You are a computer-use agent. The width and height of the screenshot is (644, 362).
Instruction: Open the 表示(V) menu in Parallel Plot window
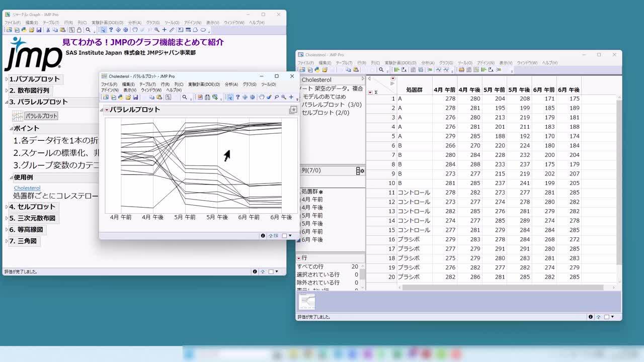[130, 90]
